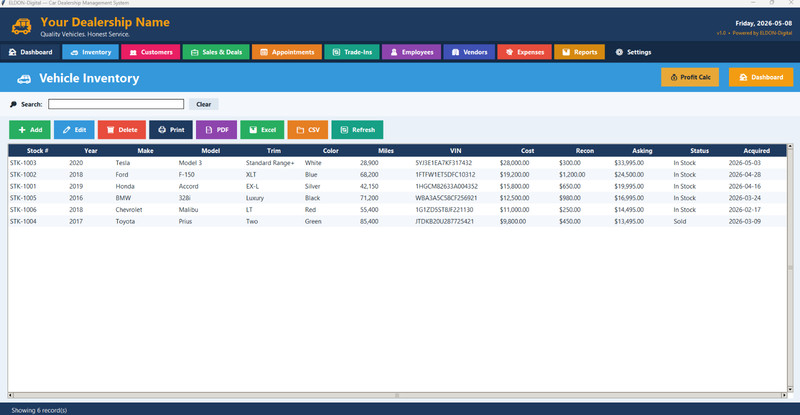The height and width of the screenshot is (415, 800).
Task: Focus the Search input field
Action: tap(116, 104)
